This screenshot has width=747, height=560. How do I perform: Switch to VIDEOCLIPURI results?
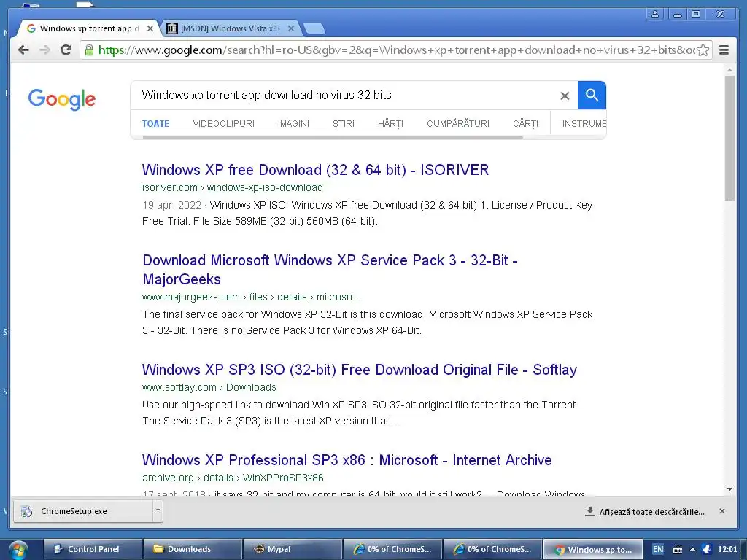223,124
